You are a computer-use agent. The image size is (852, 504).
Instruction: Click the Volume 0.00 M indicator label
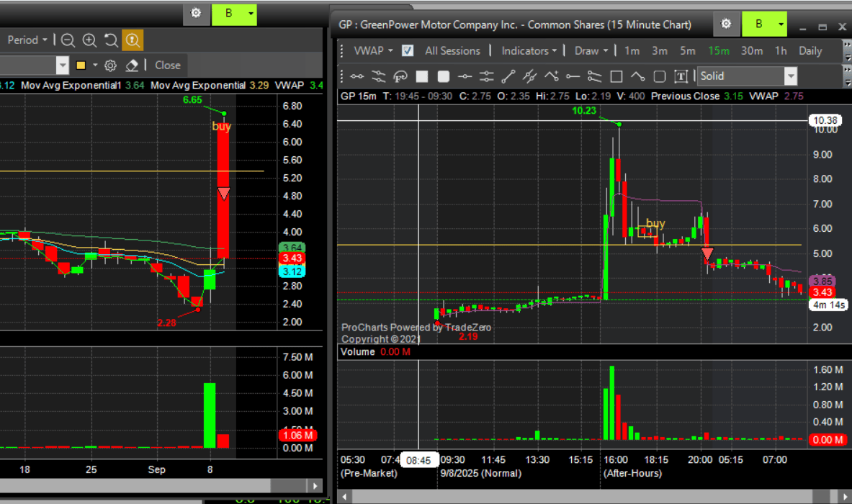[375, 352]
